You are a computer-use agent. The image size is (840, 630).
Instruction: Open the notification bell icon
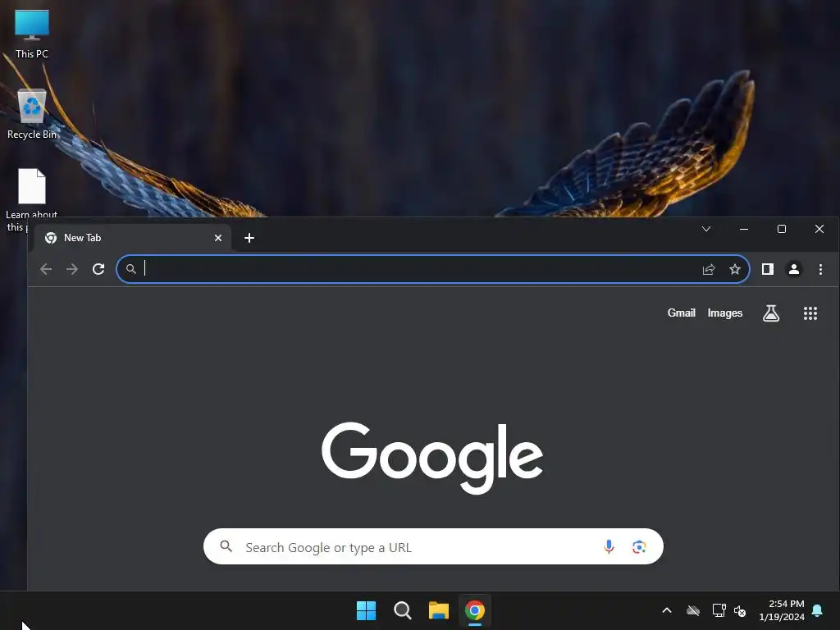pyautogui.click(x=817, y=610)
